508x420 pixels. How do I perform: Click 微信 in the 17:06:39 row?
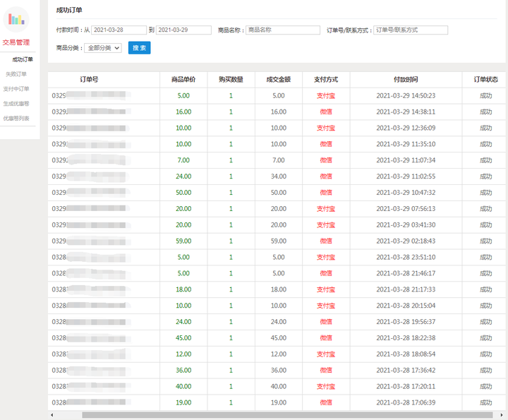[326, 402]
